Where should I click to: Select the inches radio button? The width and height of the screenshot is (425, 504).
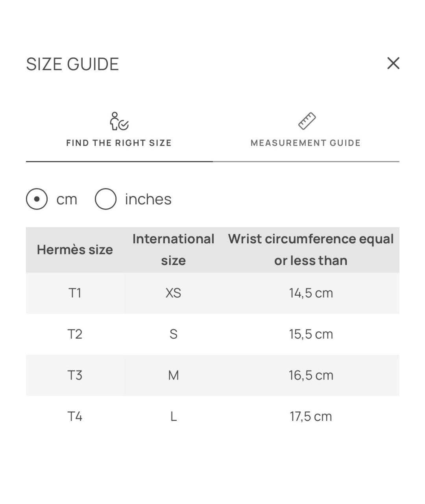pos(105,199)
